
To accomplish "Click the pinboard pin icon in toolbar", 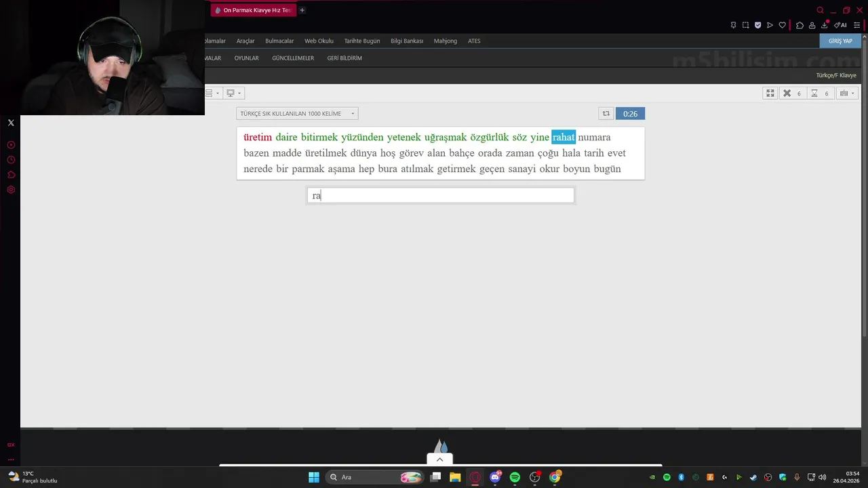I will click(x=733, y=25).
